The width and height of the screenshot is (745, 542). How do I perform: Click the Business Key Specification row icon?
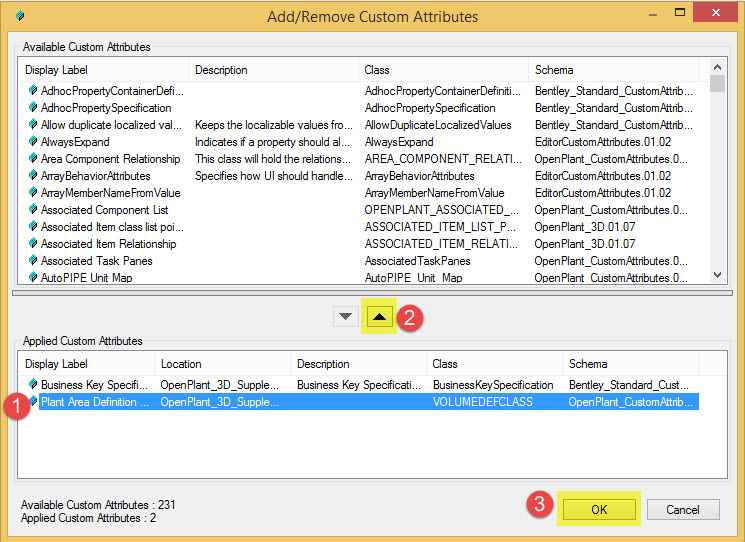click(x=33, y=385)
